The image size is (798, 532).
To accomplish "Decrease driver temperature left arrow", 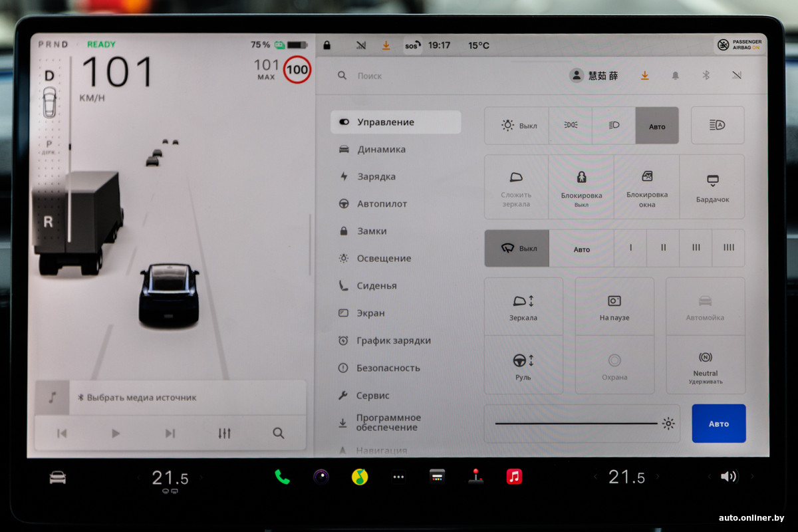I will click(139, 477).
